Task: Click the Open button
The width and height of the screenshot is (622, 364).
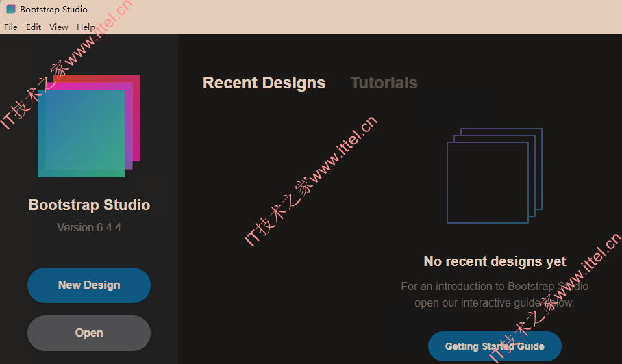Action: point(89,333)
